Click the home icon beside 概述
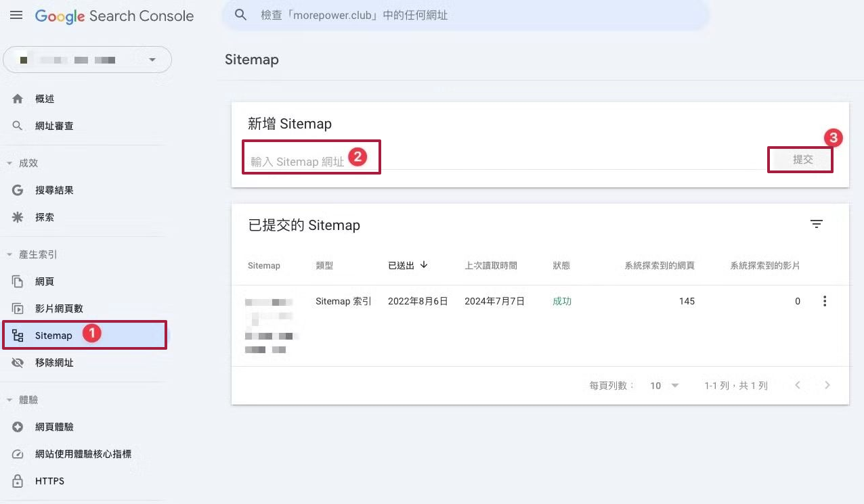864x504 pixels. pos(18,99)
